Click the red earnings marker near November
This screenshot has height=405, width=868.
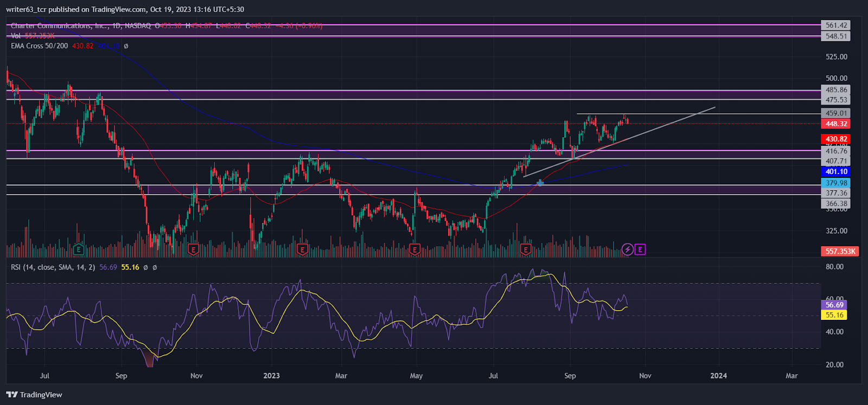coord(193,250)
